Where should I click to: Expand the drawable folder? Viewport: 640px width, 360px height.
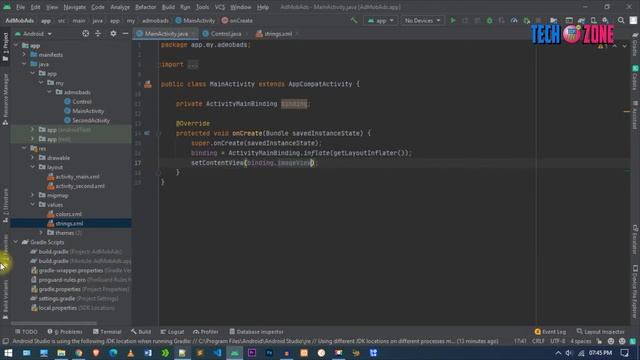33,158
